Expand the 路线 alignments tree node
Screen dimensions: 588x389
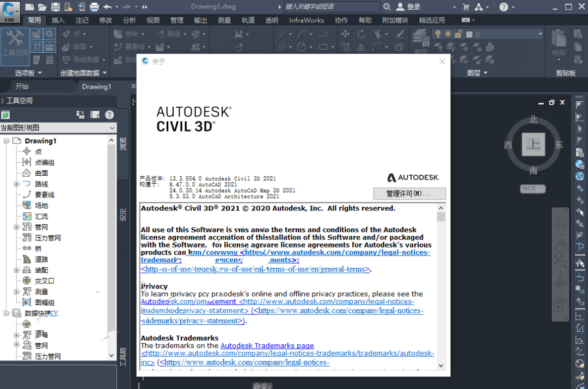point(16,184)
